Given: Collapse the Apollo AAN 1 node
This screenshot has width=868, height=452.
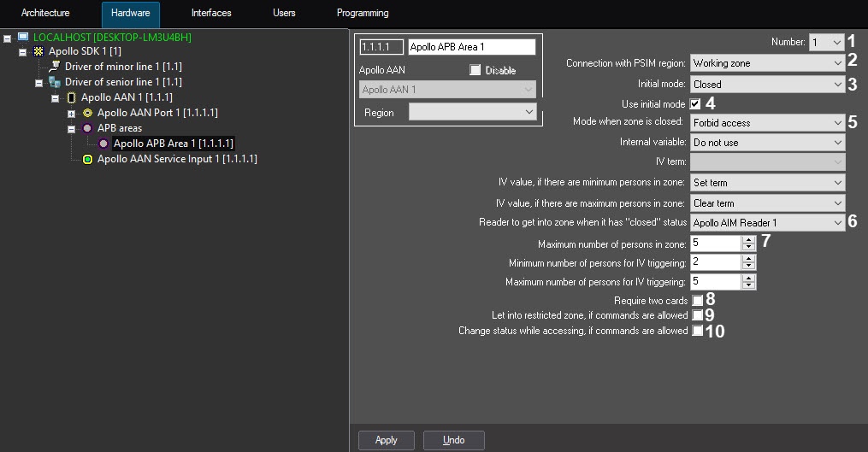Looking at the screenshot, I should point(55,98).
